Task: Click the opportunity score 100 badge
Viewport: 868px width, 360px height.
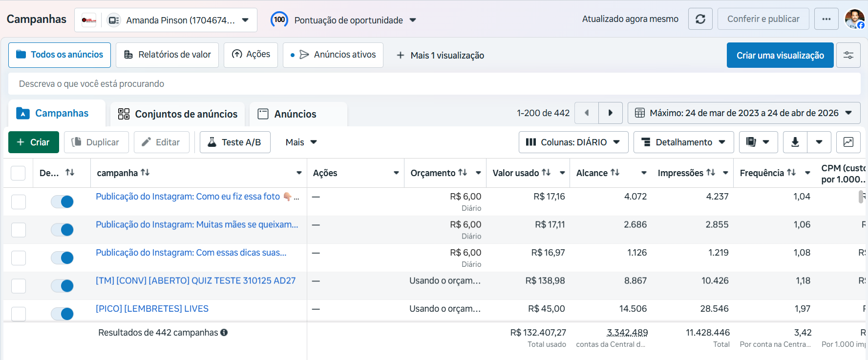Action: [x=279, y=20]
